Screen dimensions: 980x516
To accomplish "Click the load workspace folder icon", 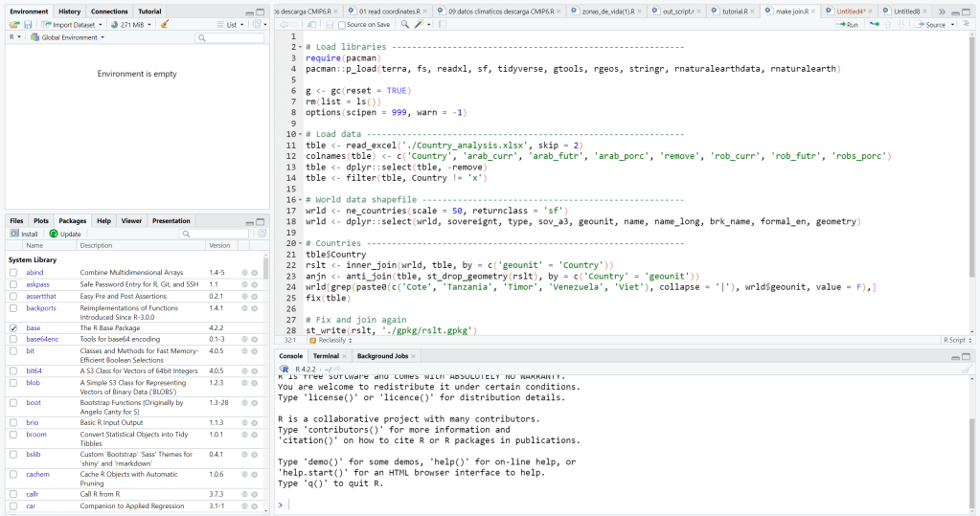I will 14,24.
